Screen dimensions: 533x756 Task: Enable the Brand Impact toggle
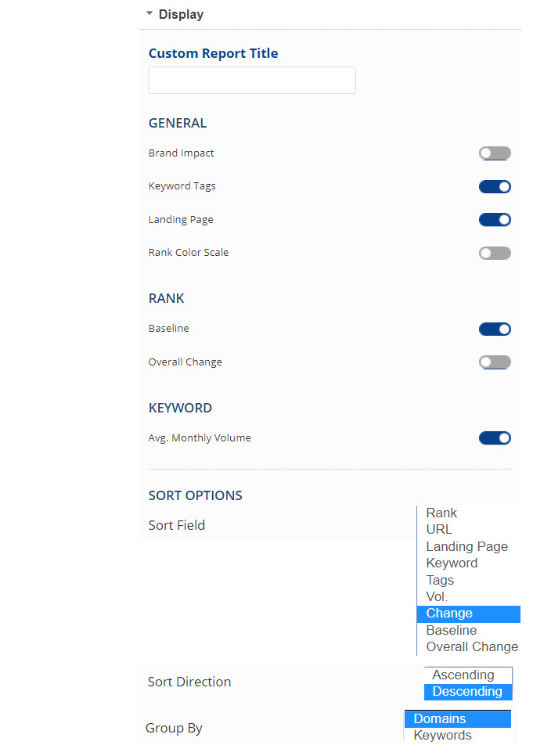[x=495, y=153]
